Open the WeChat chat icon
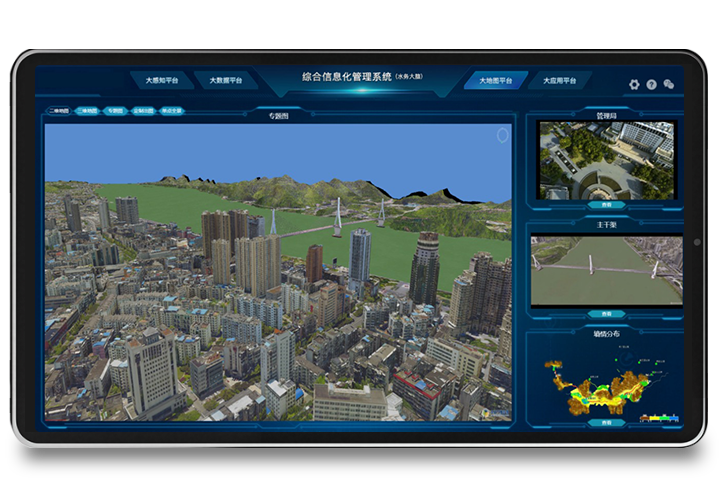The height and width of the screenshot is (497, 724). (669, 85)
